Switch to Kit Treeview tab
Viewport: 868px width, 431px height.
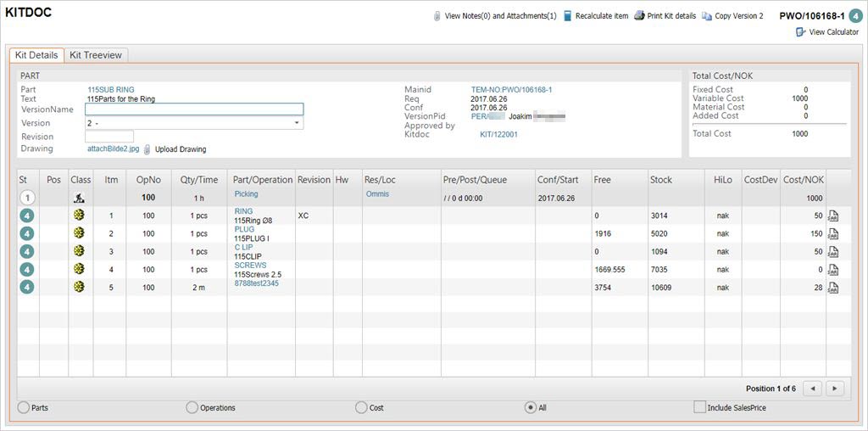pos(96,55)
